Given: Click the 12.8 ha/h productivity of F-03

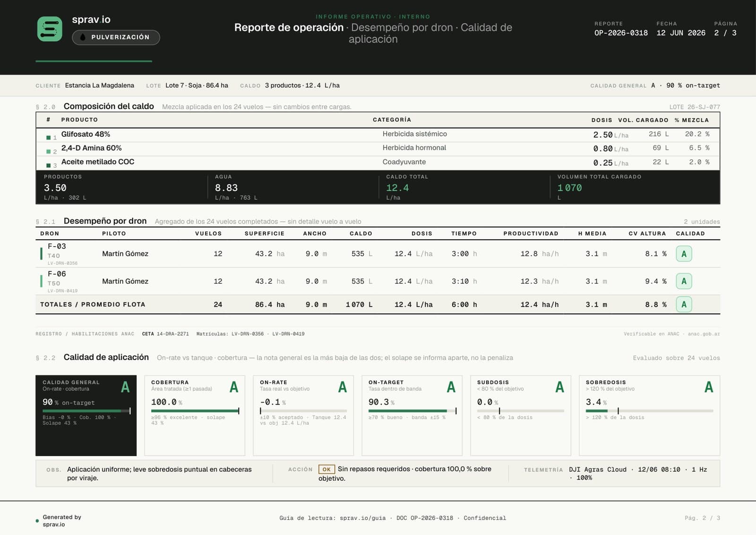Looking at the screenshot, I should pos(540,254).
